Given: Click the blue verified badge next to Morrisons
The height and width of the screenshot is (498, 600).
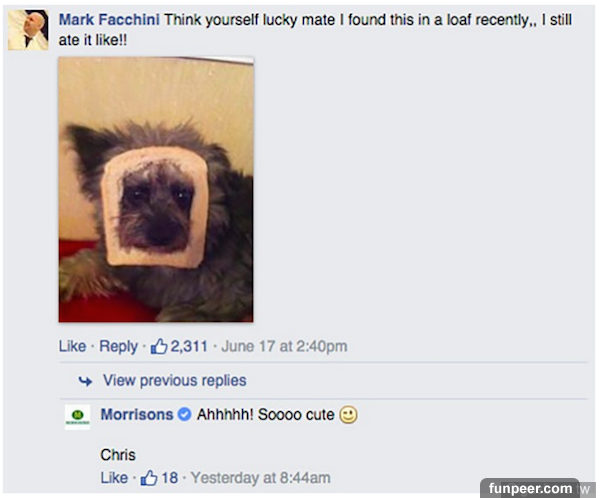Looking at the screenshot, I should coord(185,414).
